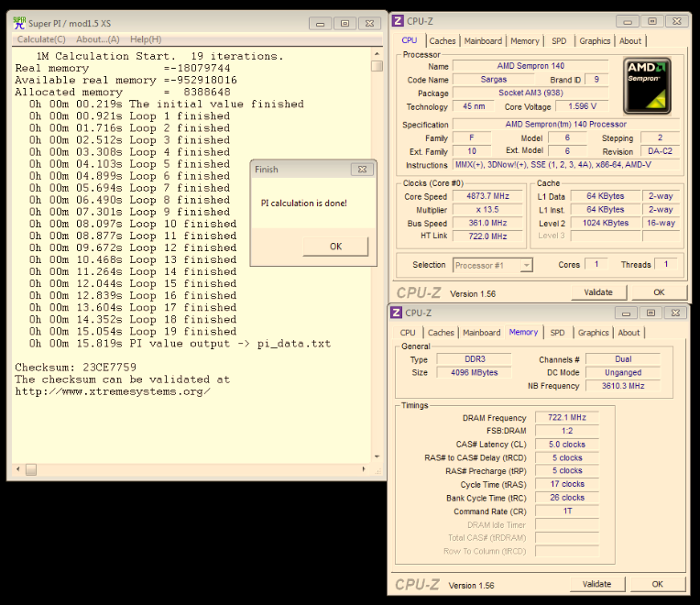Screen dimensions: 700x605
Task: Click the horizontal scrollbar thumb in Super PI
Action: click(31, 469)
